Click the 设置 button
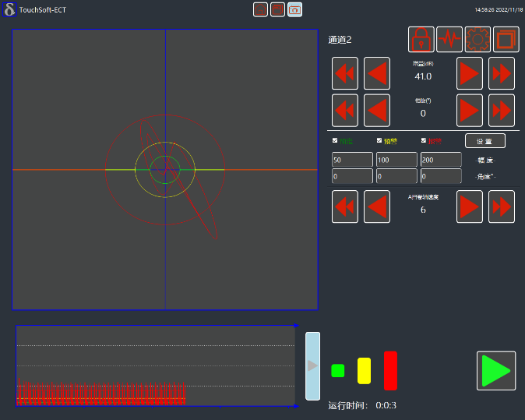Image resolution: width=525 pixels, height=420 pixels. (x=485, y=141)
